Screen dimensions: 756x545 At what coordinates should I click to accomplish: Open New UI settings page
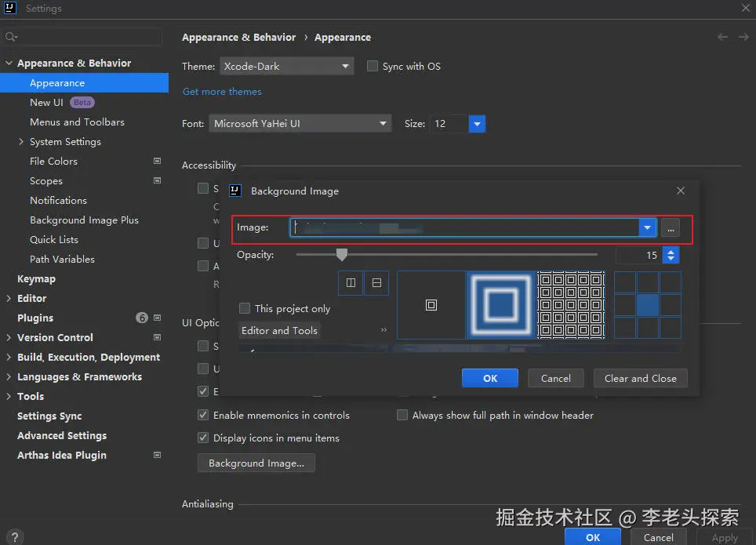click(46, 102)
